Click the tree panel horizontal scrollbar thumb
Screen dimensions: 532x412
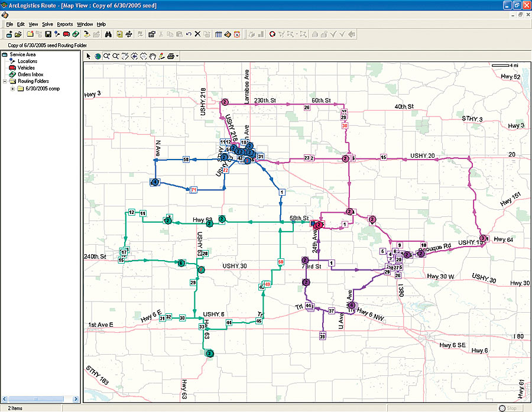[x=35, y=399]
